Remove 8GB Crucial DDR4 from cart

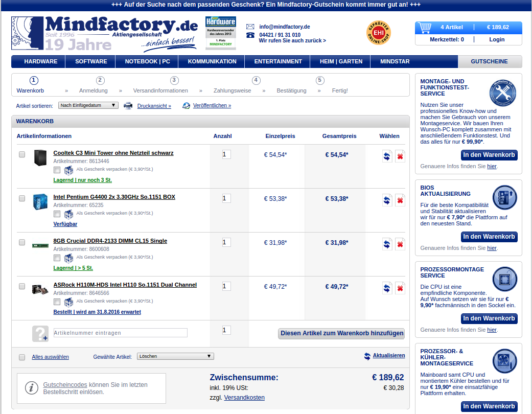click(x=400, y=244)
